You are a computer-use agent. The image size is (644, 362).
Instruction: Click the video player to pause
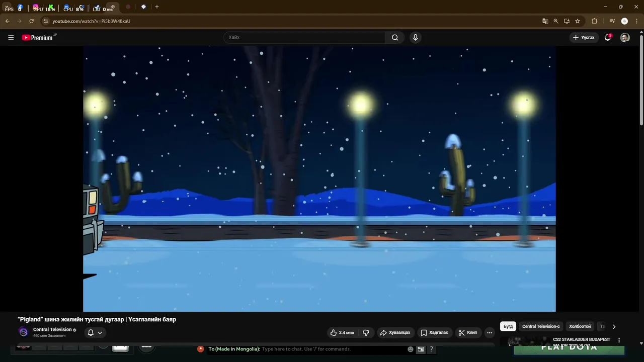pyautogui.click(x=319, y=178)
